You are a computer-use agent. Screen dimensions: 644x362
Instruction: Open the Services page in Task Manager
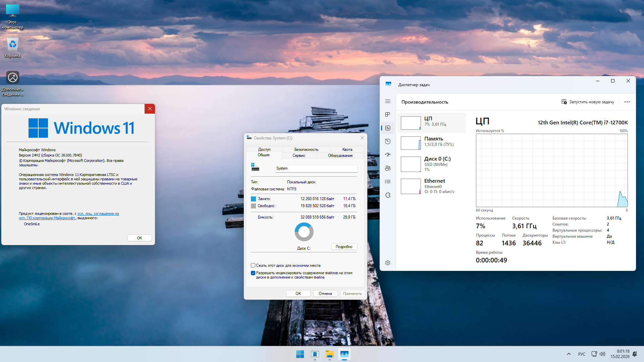[x=388, y=195]
